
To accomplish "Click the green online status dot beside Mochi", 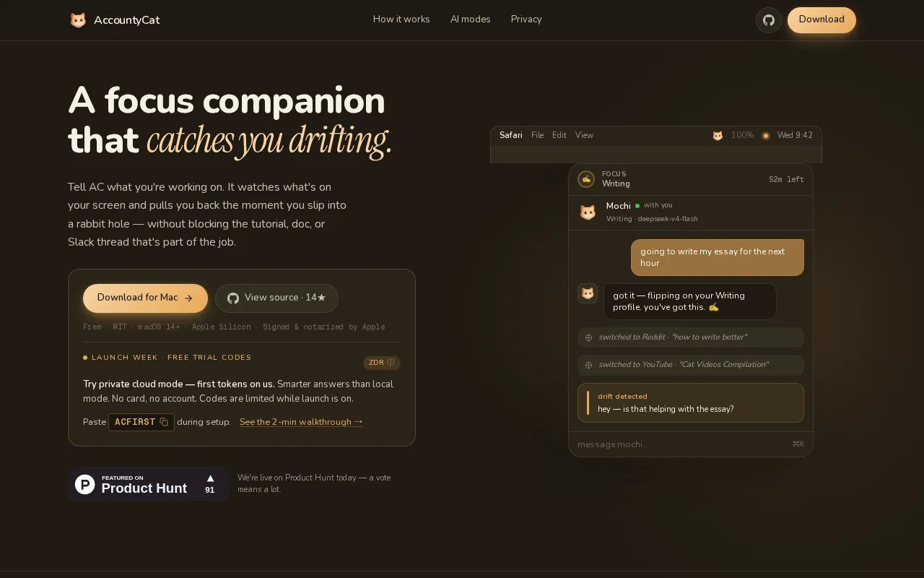I will (637, 206).
